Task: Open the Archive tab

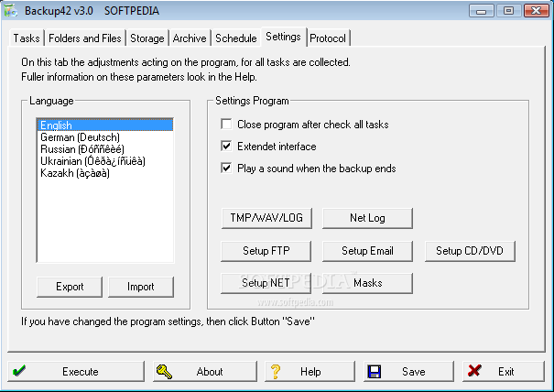Action: click(190, 38)
